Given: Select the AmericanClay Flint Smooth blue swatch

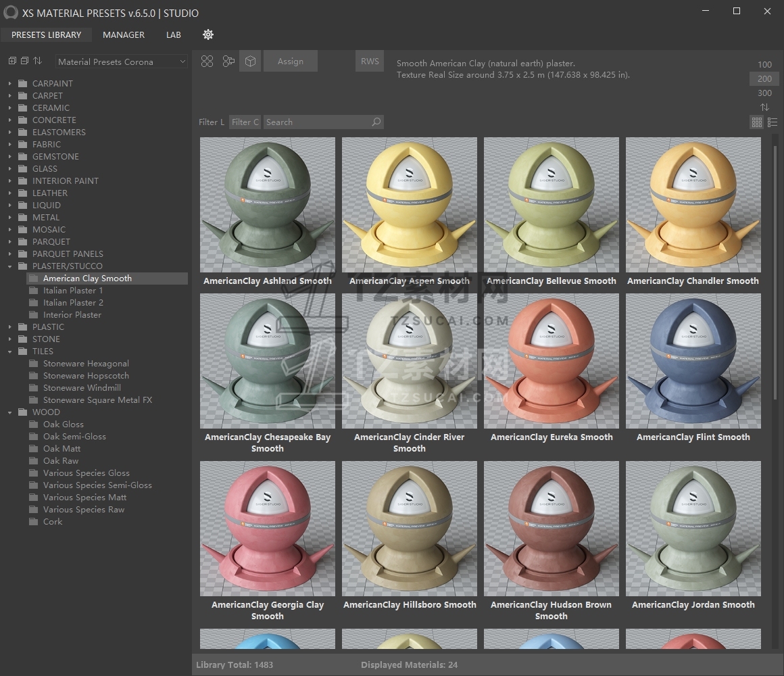Looking at the screenshot, I should [x=693, y=361].
